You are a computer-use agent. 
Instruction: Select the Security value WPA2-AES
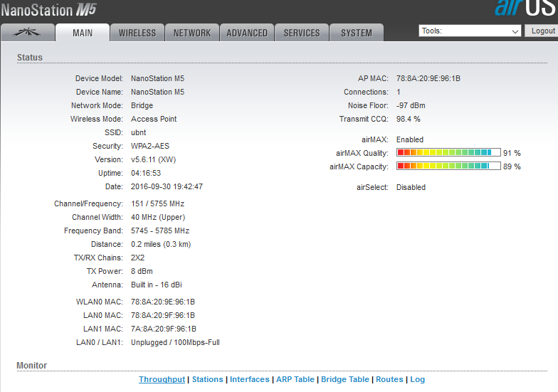[x=150, y=146]
